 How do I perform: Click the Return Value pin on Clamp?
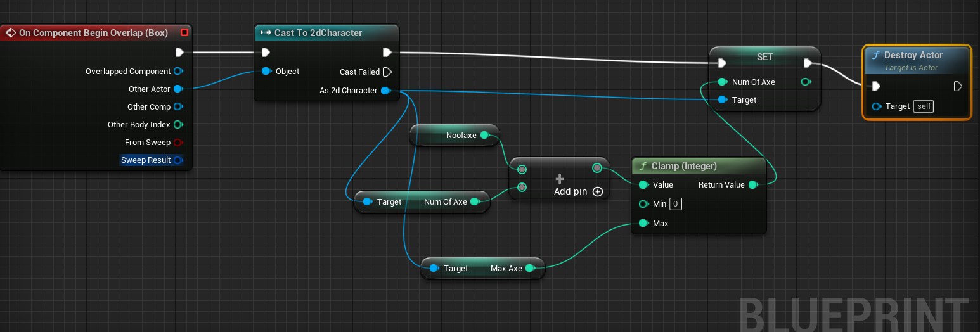(752, 185)
